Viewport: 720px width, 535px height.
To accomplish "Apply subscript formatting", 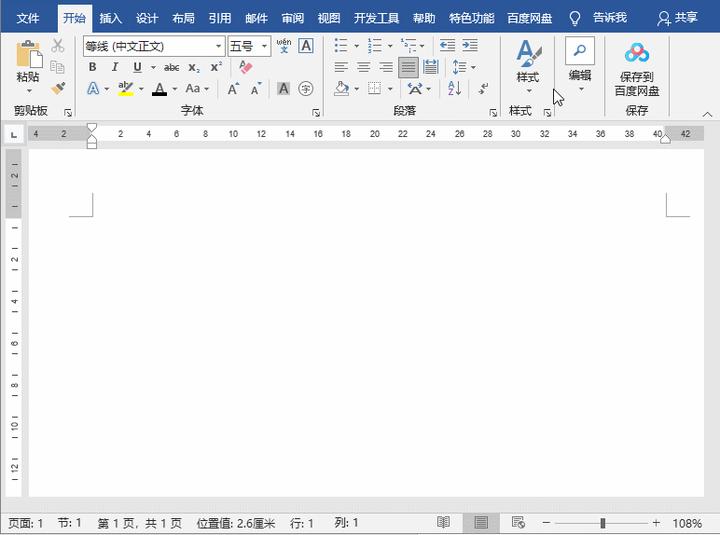I will coord(194,68).
